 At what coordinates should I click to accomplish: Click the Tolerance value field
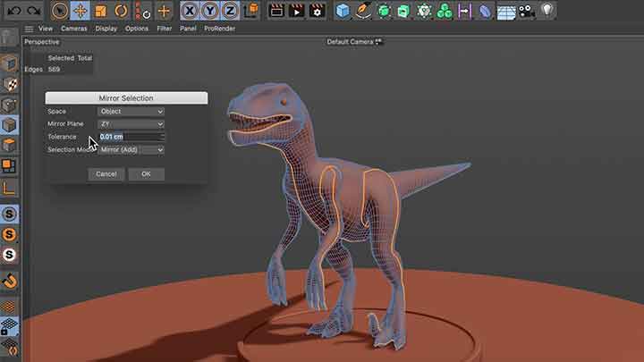[x=130, y=137]
